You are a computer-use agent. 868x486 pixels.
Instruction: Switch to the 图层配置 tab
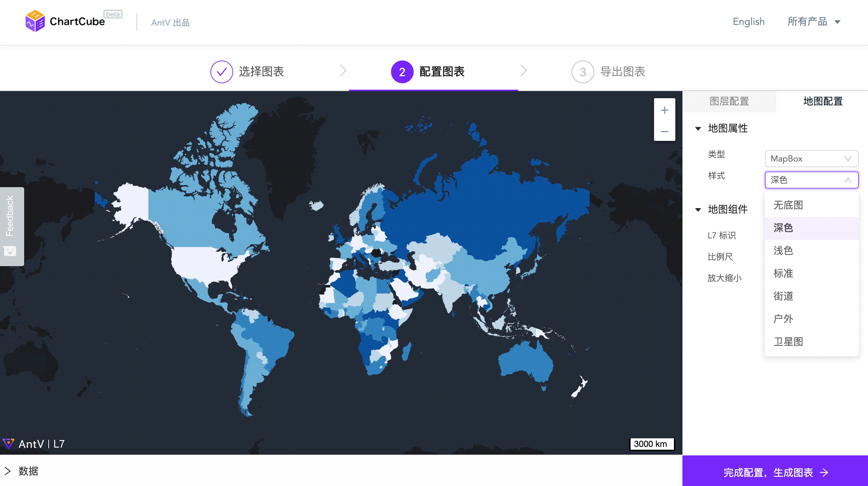[x=729, y=101]
